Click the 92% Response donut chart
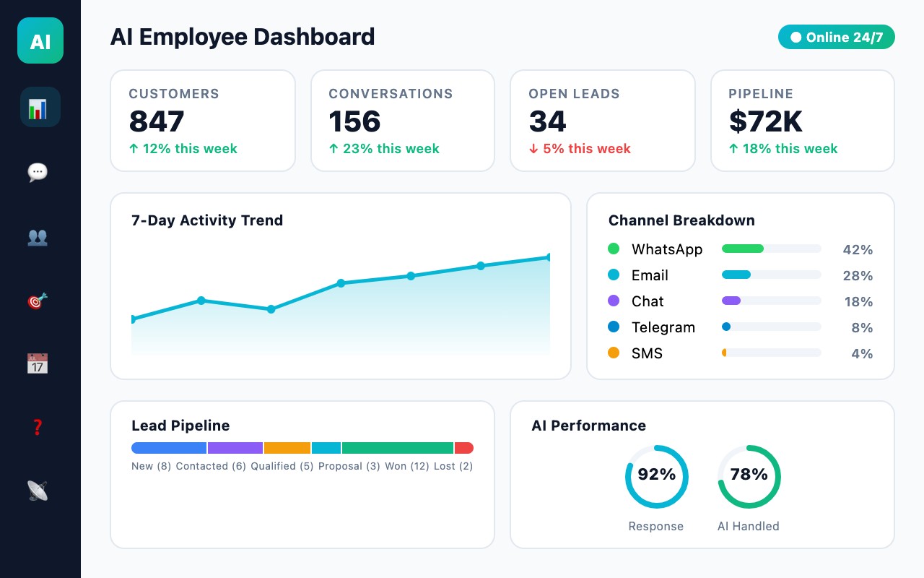 pos(657,476)
